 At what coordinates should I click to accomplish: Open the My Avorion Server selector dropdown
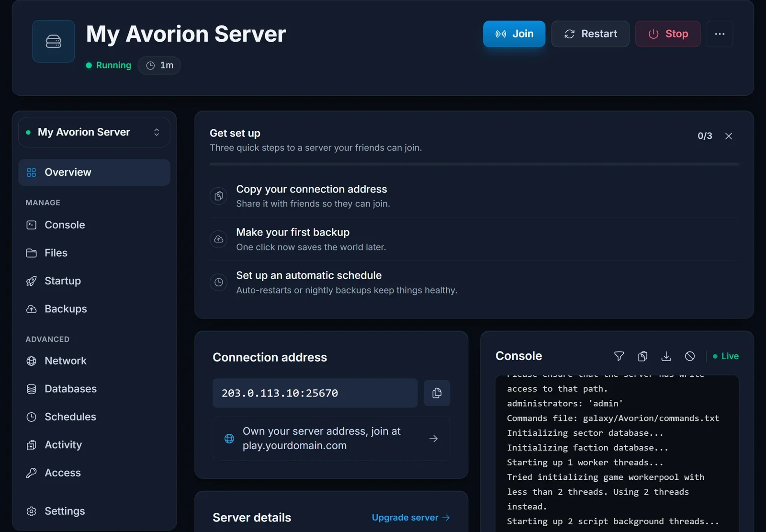click(x=94, y=132)
